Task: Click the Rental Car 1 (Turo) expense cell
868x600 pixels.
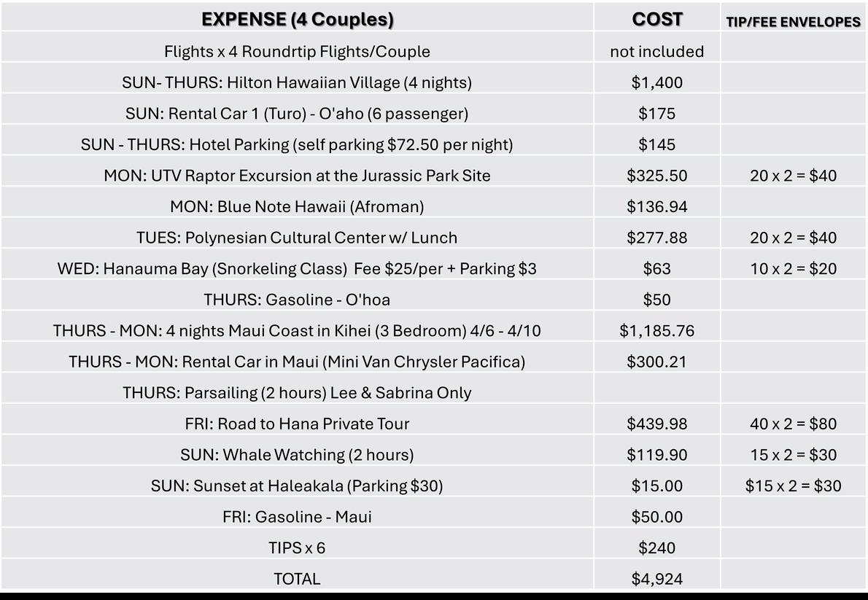Action: pyautogui.click(x=297, y=114)
